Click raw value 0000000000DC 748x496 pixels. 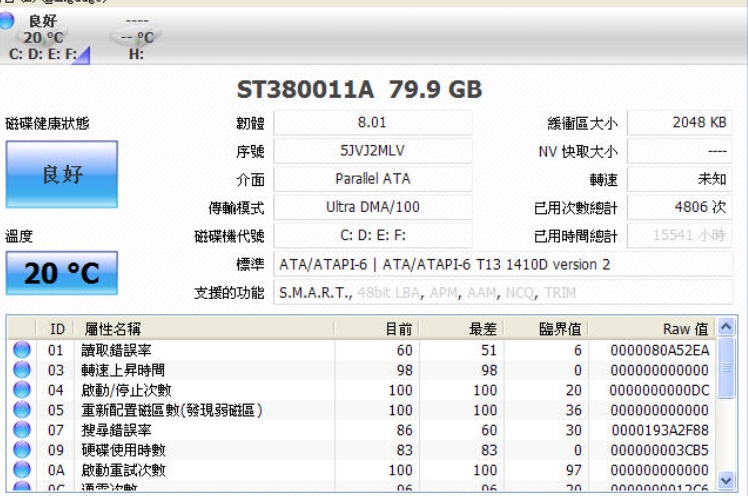660,391
